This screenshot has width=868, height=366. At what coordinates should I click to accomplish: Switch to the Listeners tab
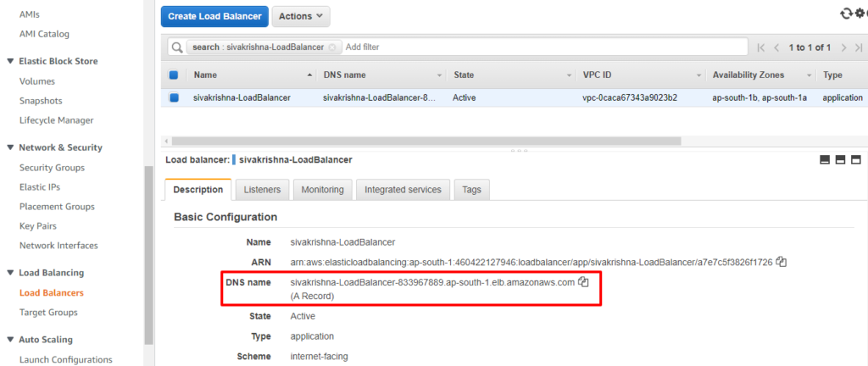(x=263, y=190)
